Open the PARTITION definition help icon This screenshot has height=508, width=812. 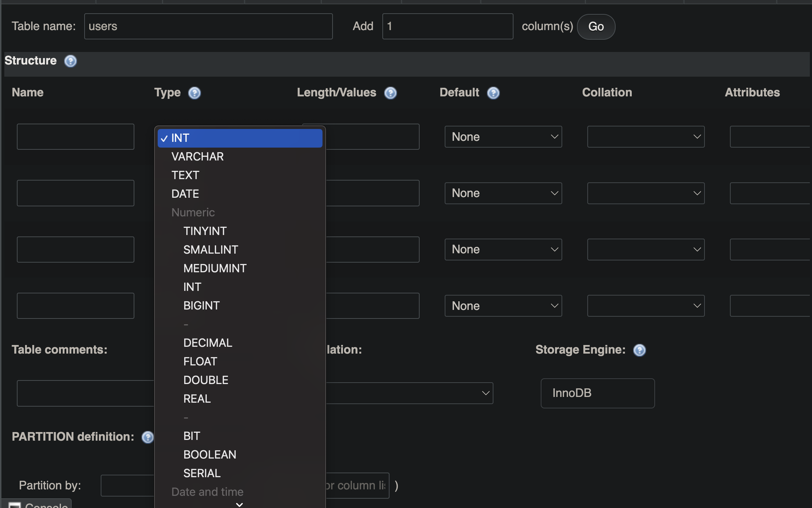pyautogui.click(x=147, y=437)
